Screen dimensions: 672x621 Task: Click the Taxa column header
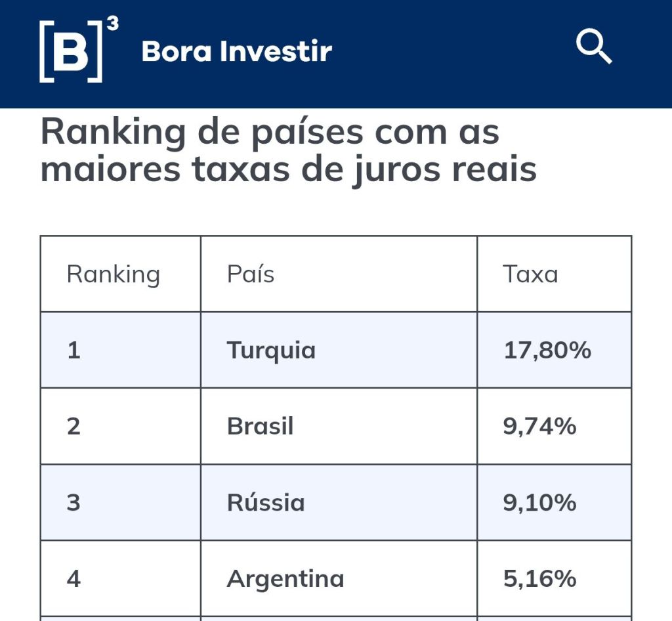click(530, 274)
